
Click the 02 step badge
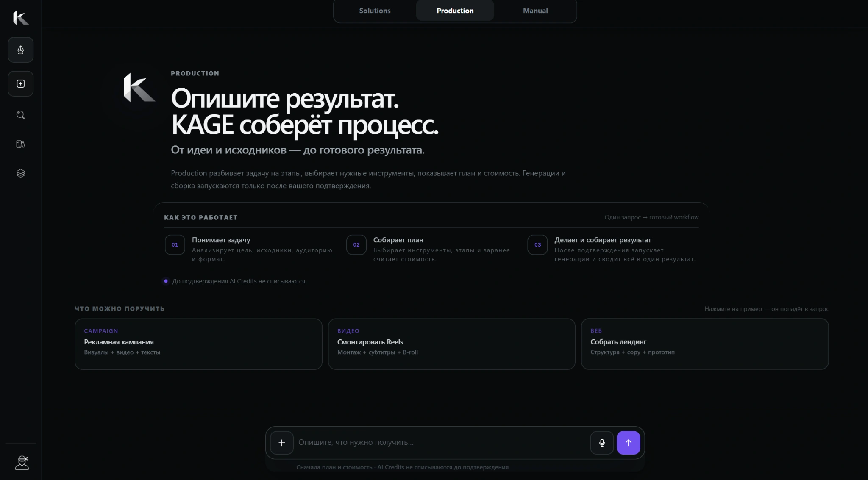(356, 245)
